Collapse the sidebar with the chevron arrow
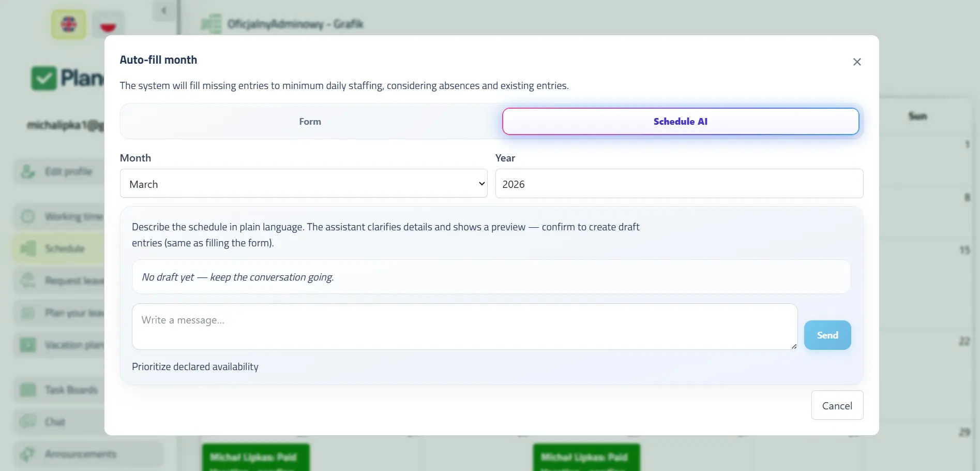Screen dimensions: 980x471 click(164, 10)
